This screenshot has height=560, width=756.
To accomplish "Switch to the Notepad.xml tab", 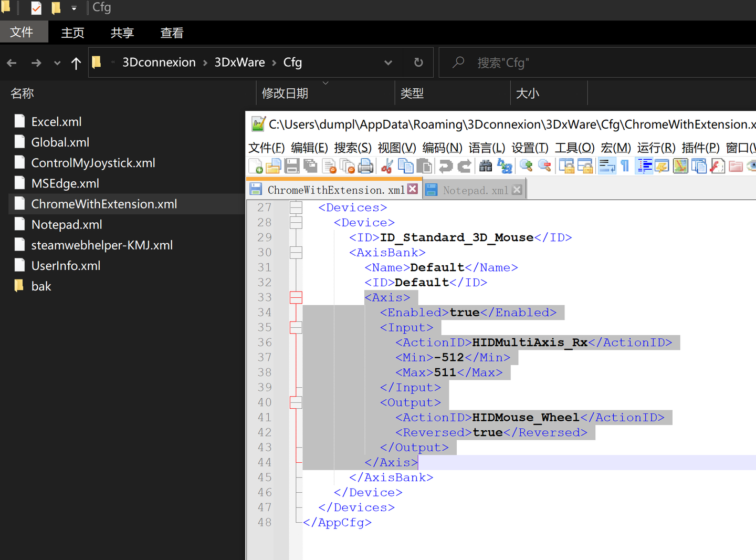I will coord(475,190).
